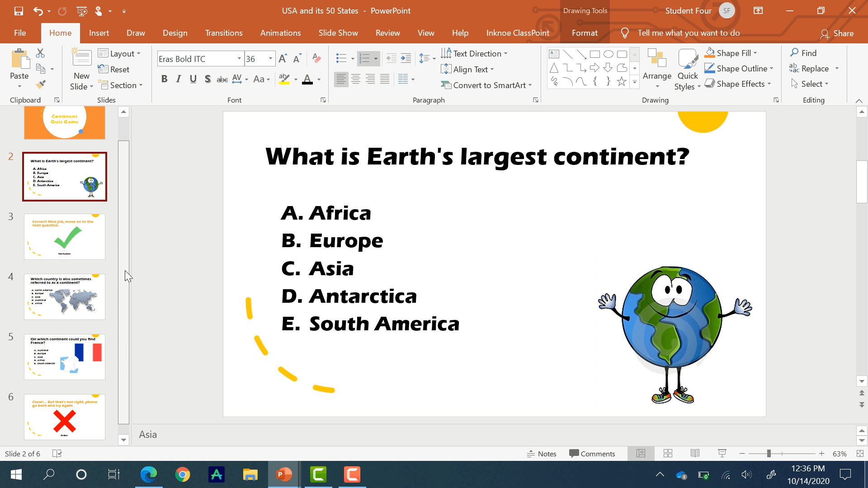
Task: Click the Animations ribbon tab
Action: pos(280,33)
